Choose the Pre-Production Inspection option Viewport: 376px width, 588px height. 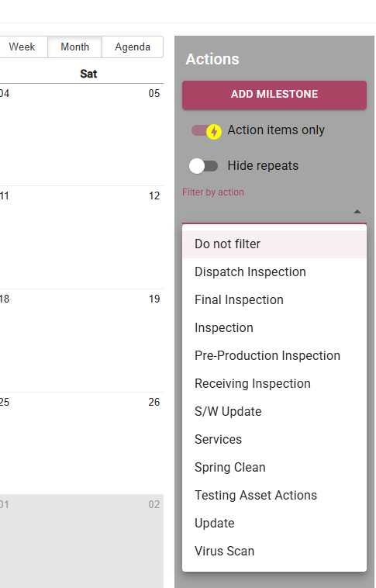tap(274, 356)
